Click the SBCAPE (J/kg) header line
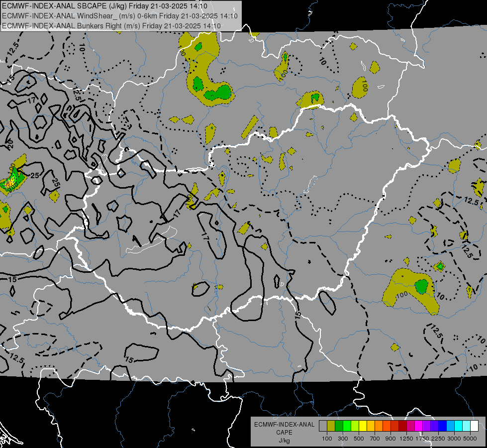The height and width of the screenshot is (448, 487). point(104,6)
